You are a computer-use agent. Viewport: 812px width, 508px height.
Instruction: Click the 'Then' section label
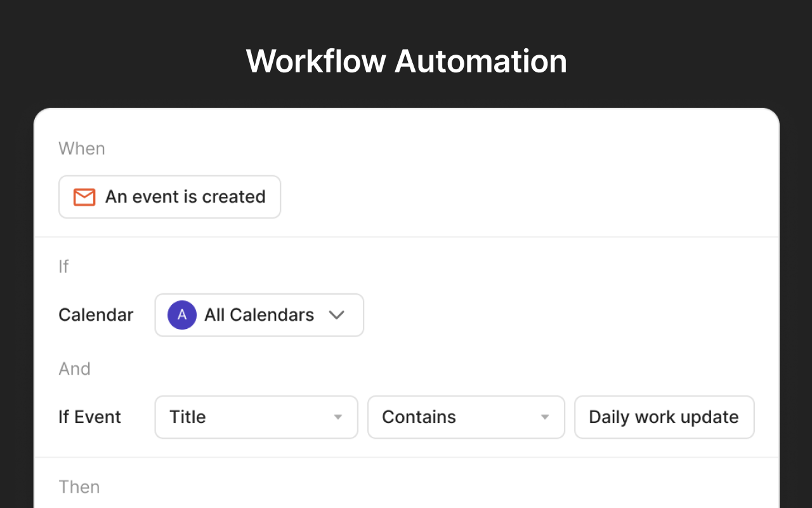click(79, 487)
